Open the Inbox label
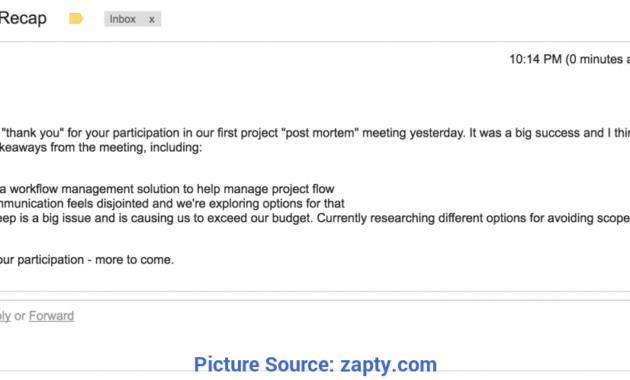The width and height of the screenshot is (630, 380). [123, 19]
